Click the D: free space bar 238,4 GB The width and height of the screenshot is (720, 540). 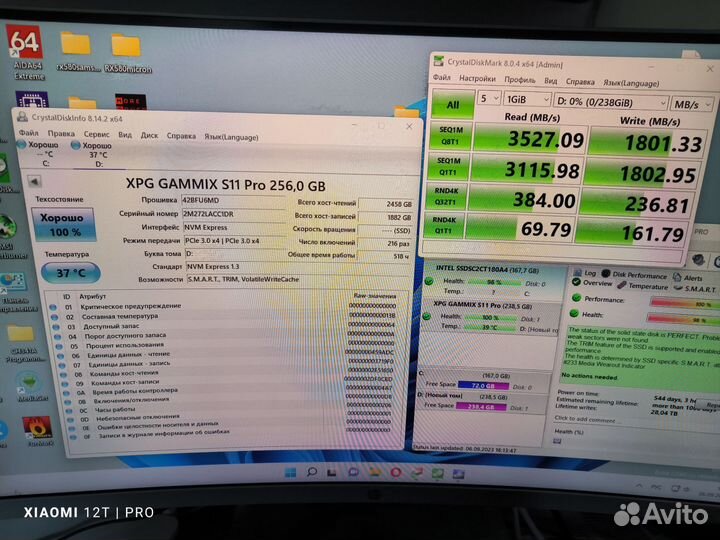(x=481, y=406)
